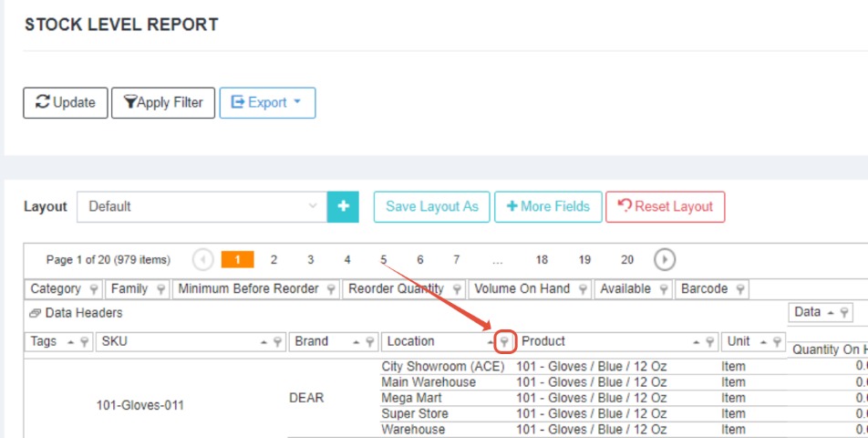Jump to page 20 in pager
This screenshot has height=438, width=868.
pos(627,260)
